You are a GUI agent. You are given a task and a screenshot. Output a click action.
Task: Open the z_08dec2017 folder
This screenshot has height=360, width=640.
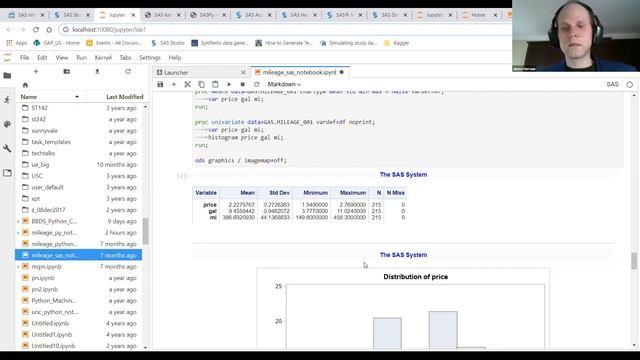pos(79,210)
